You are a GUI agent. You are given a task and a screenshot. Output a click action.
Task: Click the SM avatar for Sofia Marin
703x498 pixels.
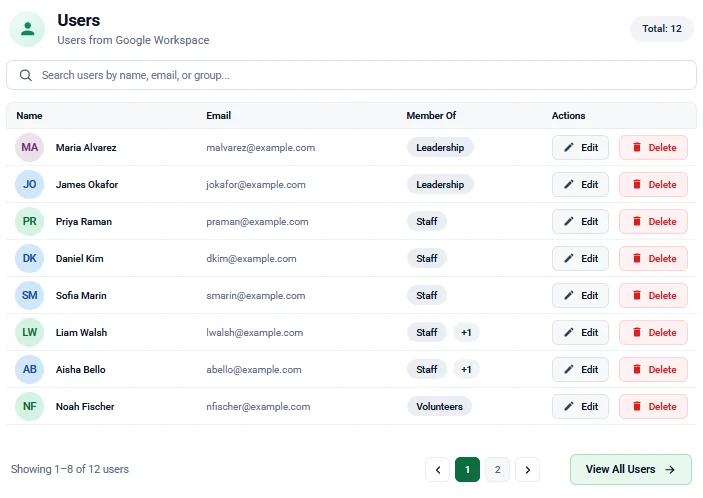(30, 295)
